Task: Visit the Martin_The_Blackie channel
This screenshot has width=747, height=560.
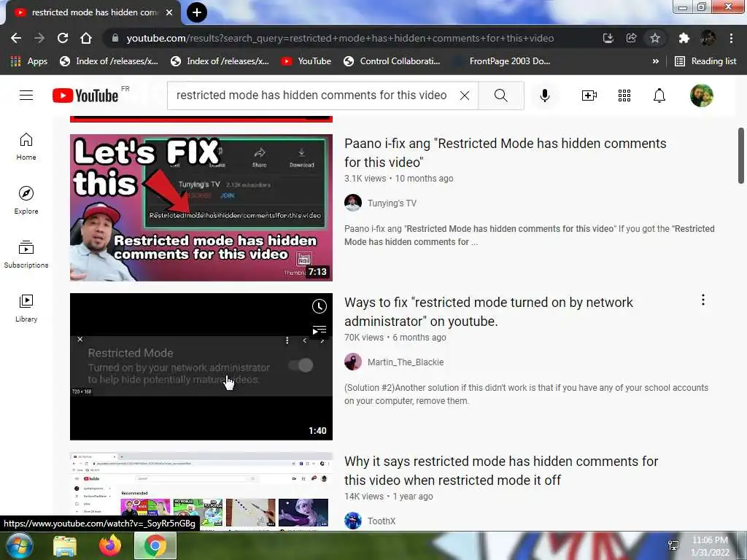Action: click(x=406, y=362)
